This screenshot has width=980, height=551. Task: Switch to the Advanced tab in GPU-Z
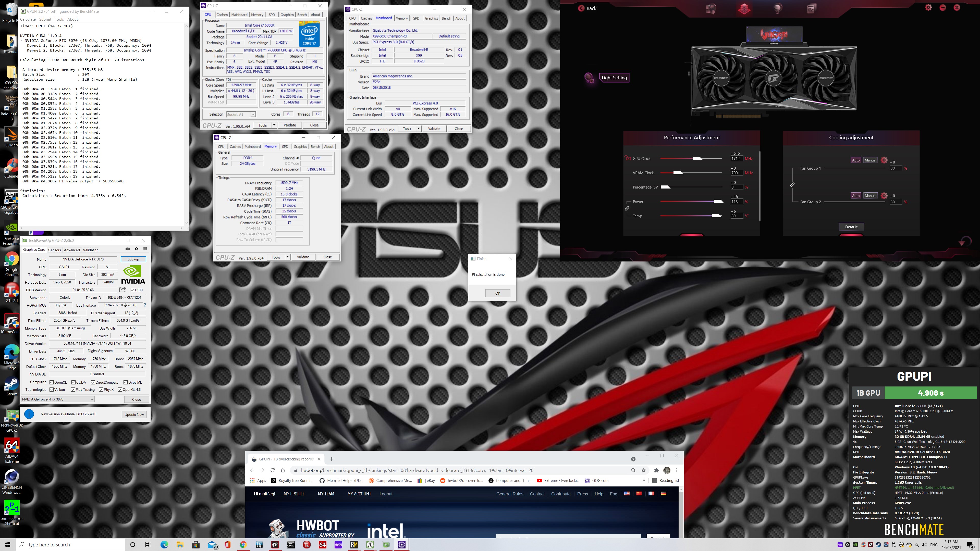72,250
